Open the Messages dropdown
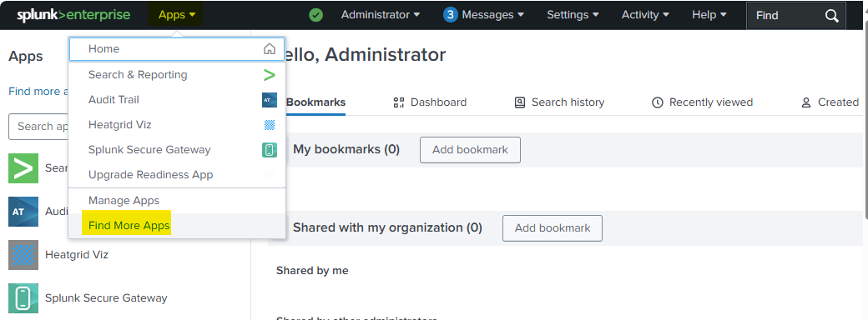 [492, 15]
